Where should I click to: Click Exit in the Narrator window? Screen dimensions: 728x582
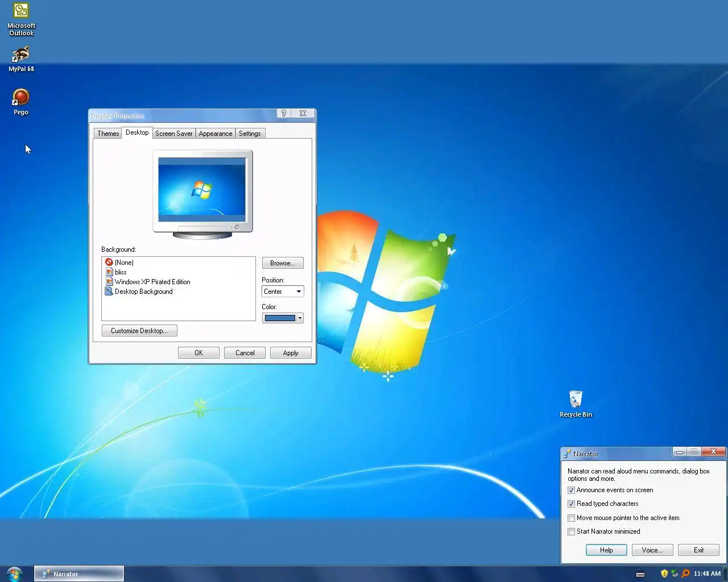click(698, 550)
